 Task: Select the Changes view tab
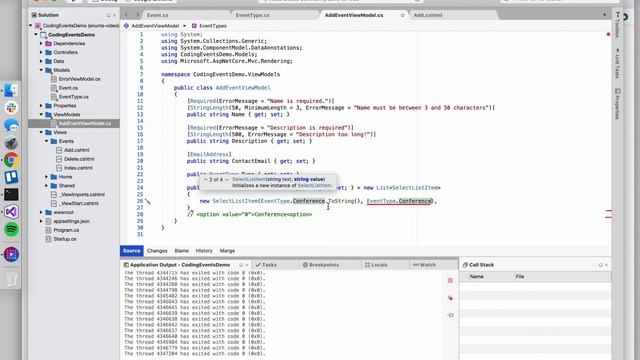157,251
